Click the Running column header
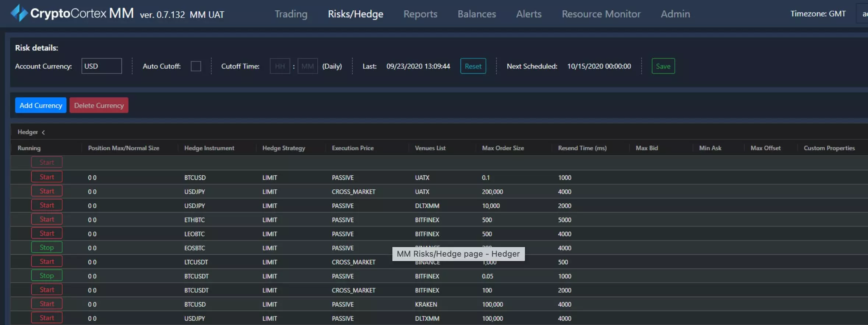Image resolution: width=868 pixels, height=325 pixels. (29, 148)
